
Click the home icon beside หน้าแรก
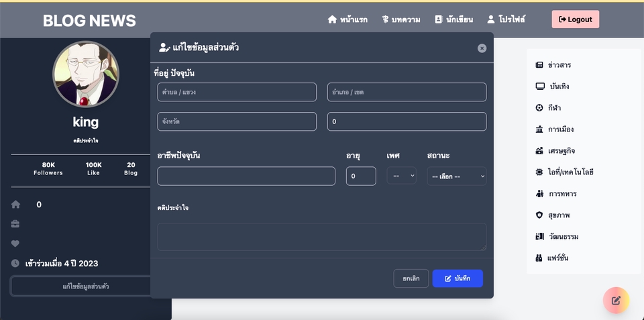(x=332, y=19)
